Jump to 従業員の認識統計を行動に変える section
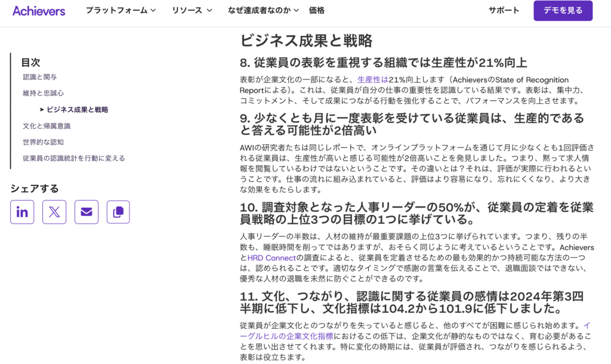The height and width of the screenshot is (364, 611). click(74, 158)
